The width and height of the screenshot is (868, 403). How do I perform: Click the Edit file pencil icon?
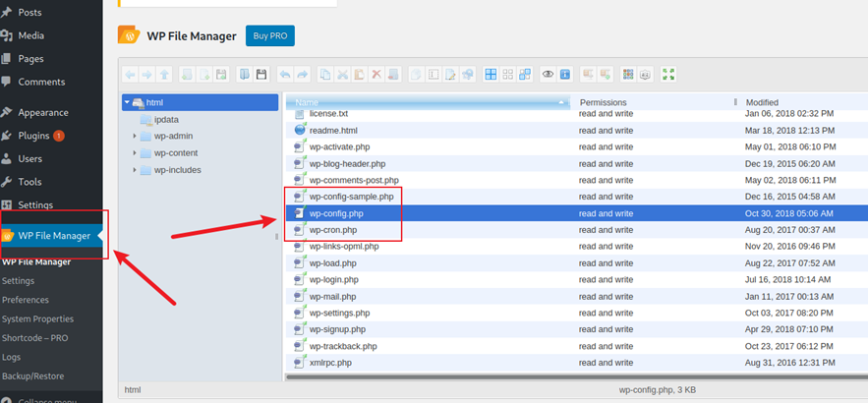click(x=450, y=74)
